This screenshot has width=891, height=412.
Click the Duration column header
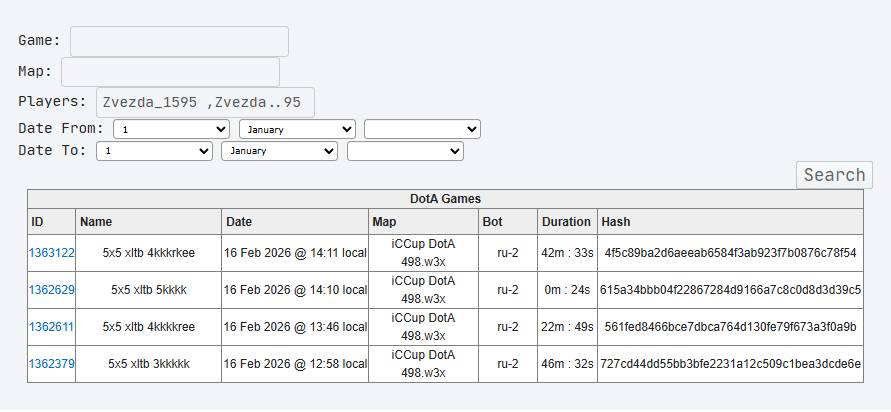click(x=566, y=221)
